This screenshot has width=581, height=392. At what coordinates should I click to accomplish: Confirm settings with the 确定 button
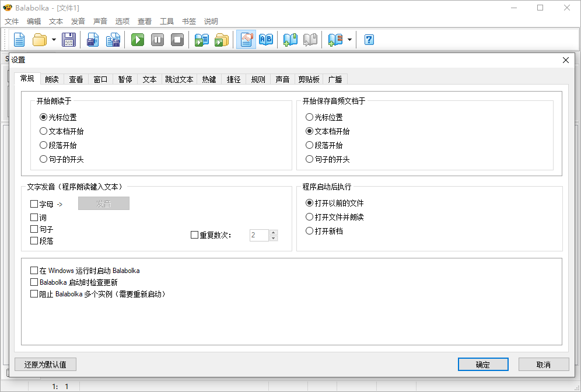click(482, 364)
